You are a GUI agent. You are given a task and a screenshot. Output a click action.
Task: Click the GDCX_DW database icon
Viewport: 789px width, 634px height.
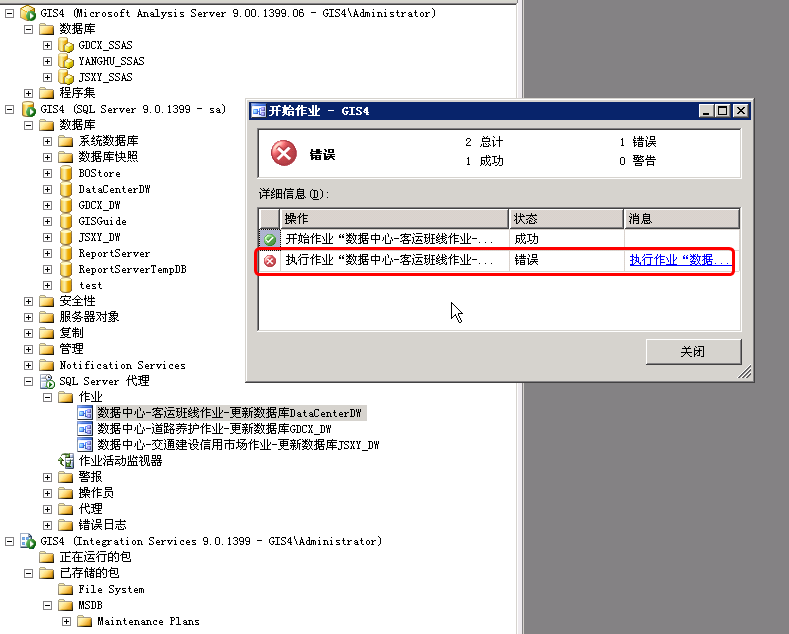click(66, 205)
